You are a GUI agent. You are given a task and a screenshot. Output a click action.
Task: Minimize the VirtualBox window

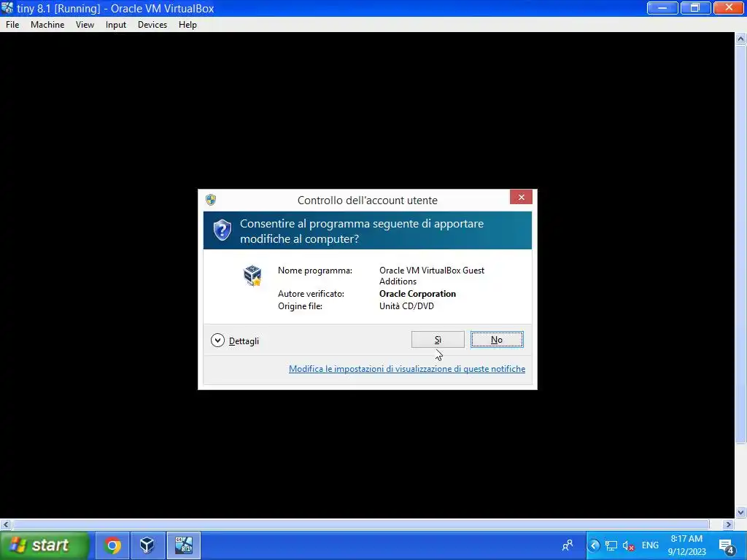coord(662,8)
